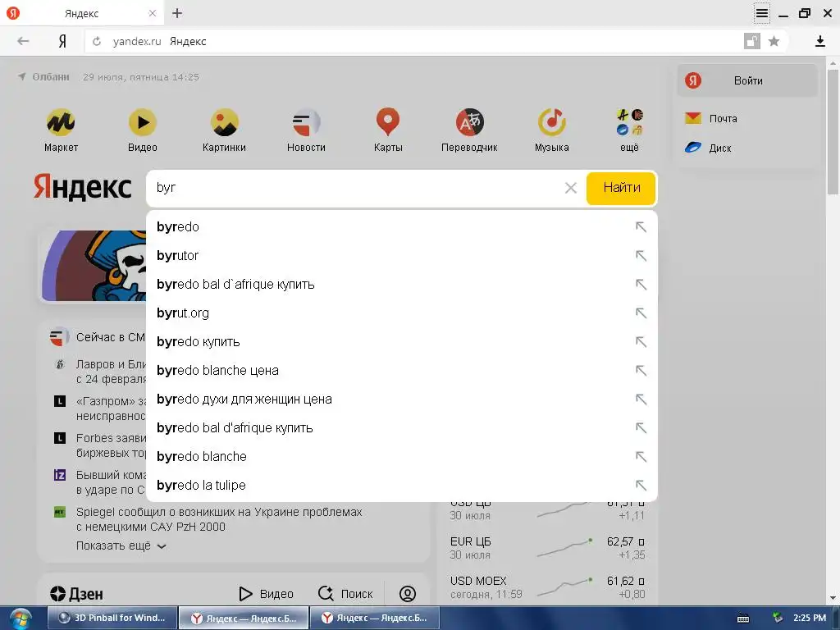Select the byrutor suggestion
This screenshot has height=630, width=840.
[x=402, y=256]
